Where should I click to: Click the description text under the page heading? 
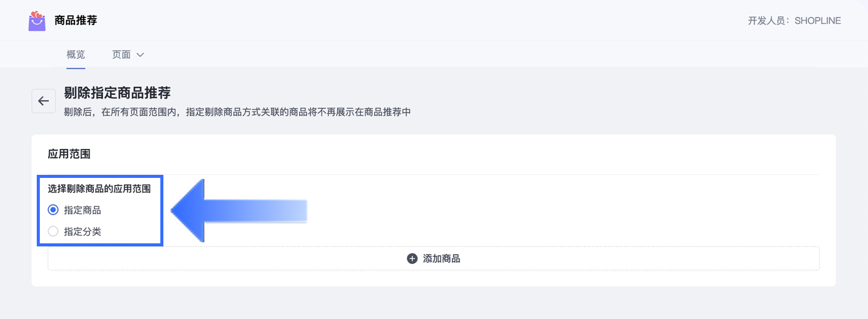(237, 112)
